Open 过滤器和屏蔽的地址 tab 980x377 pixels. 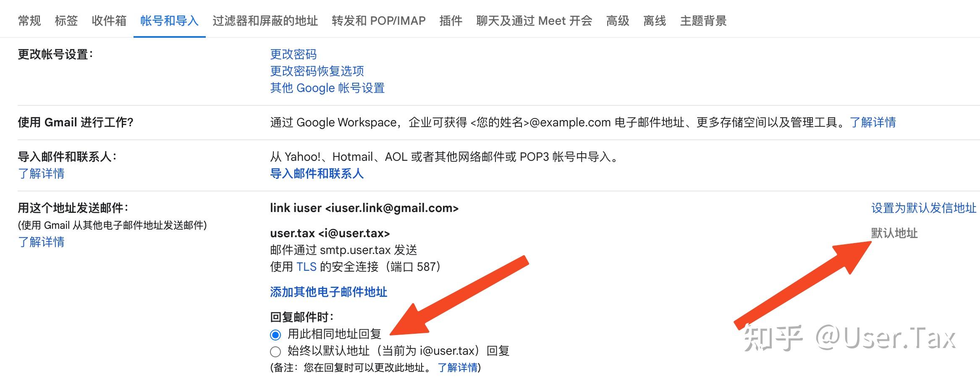(265, 21)
